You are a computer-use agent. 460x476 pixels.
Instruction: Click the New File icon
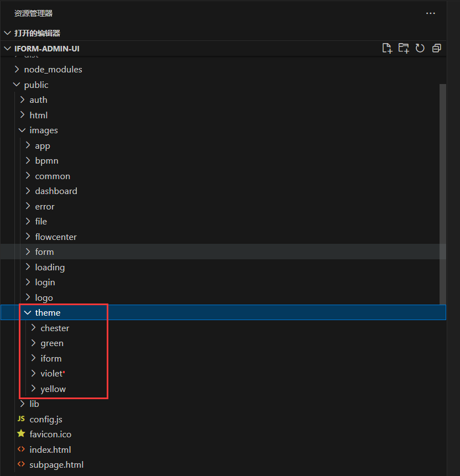(387, 49)
